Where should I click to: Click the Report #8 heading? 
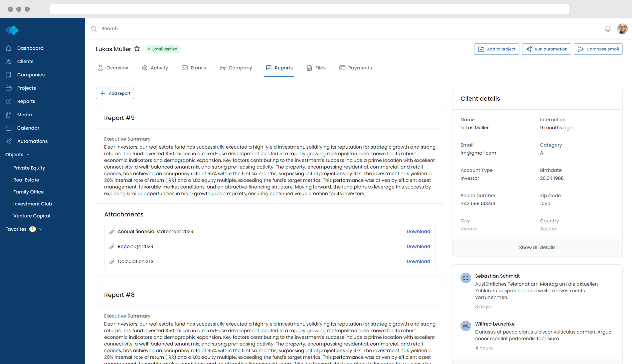coord(119,295)
